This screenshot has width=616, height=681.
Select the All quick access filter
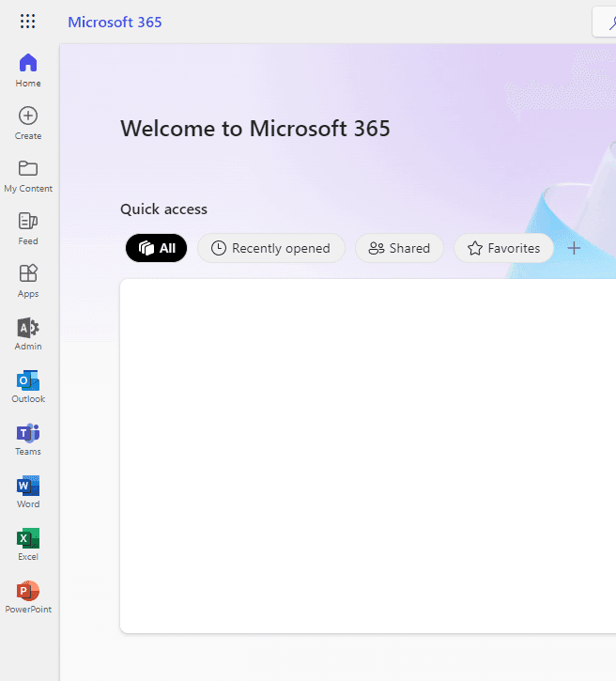tap(156, 248)
